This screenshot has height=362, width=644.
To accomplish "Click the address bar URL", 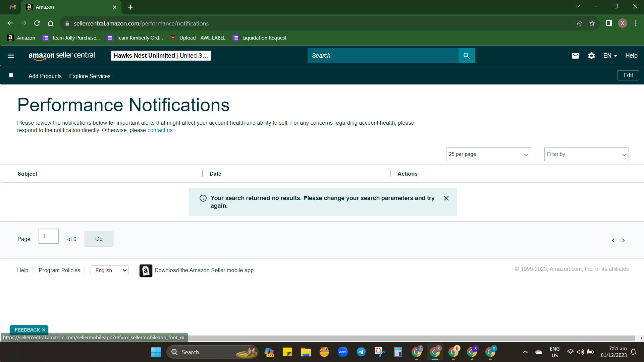I will [141, 23].
